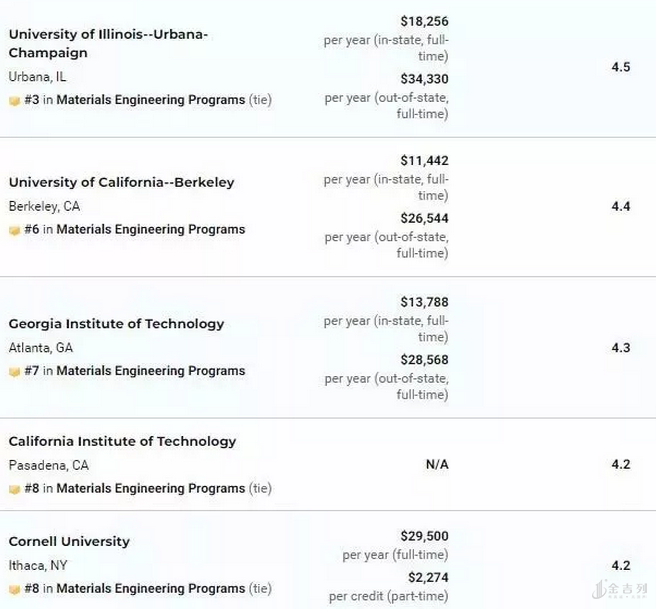Click badge icon beside Cornell #8 ranking
The height and width of the screenshot is (609, 656).
click(x=14, y=590)
